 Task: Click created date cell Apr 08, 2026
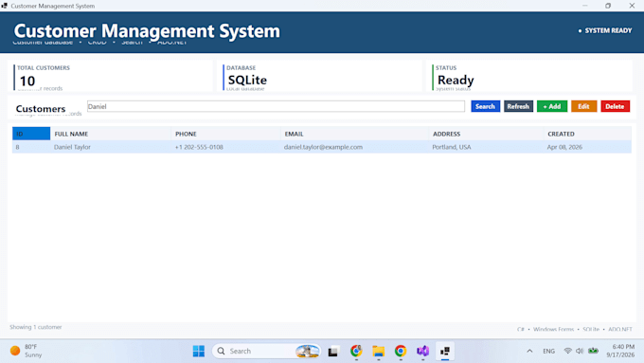pyautogui.click(x=587, y=147)
